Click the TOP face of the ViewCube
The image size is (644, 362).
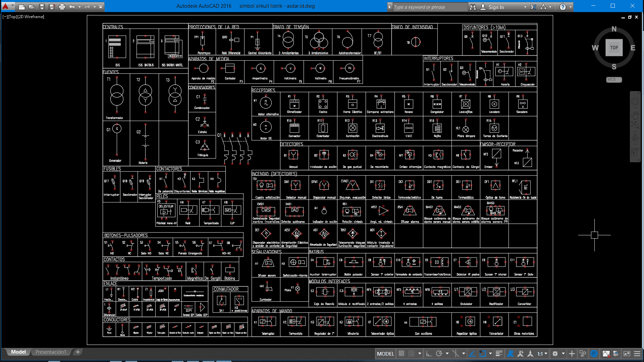(x=614, y=48)
